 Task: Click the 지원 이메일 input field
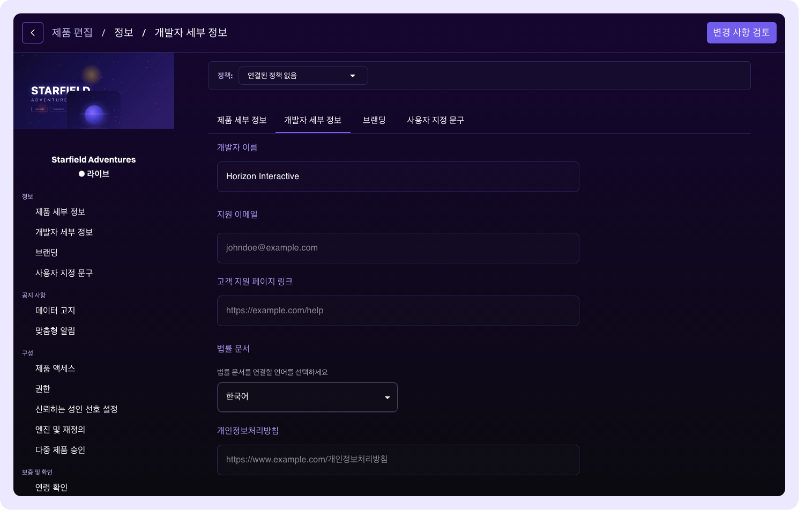398,248
